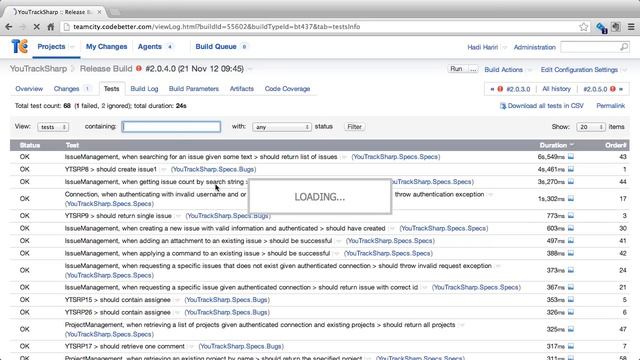Screen dimensions: 640x360
Task: Stop page loading with X button
Action: pyautogui.click(x=36, y=27)
